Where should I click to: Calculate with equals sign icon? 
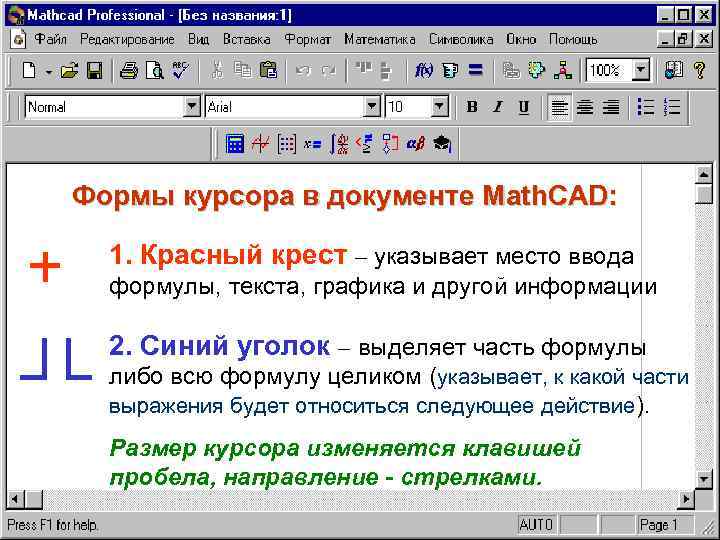click(476, 70)
